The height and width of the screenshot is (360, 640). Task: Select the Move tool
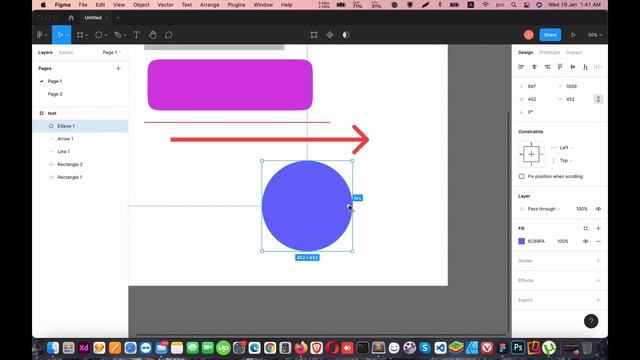60,35
